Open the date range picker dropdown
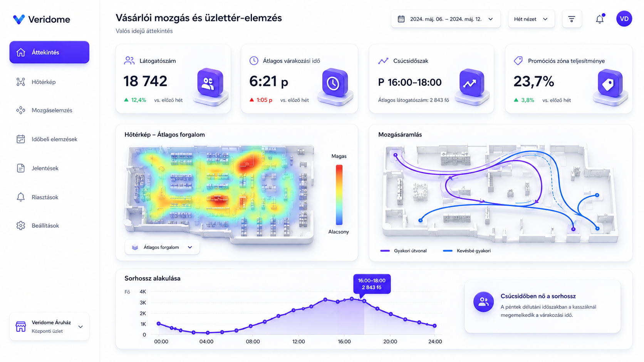Viewport: 644px width, 362px height. (x=446, y=19)
